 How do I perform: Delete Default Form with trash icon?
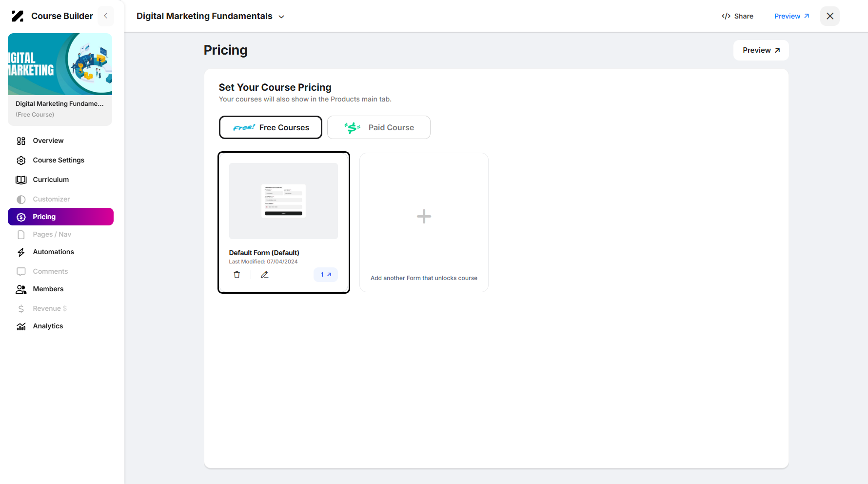tap(237, 275)
